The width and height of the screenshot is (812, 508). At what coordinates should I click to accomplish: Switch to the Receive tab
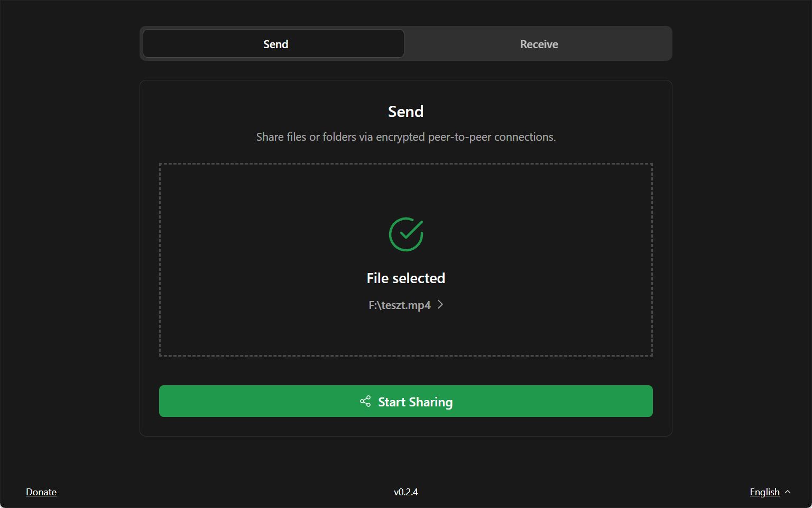[538, 44]
